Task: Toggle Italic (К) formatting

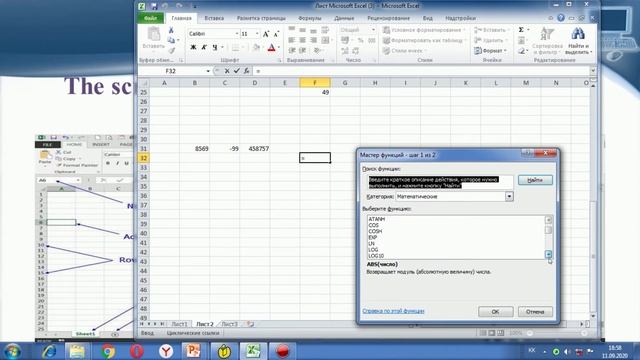Action: 204,47
